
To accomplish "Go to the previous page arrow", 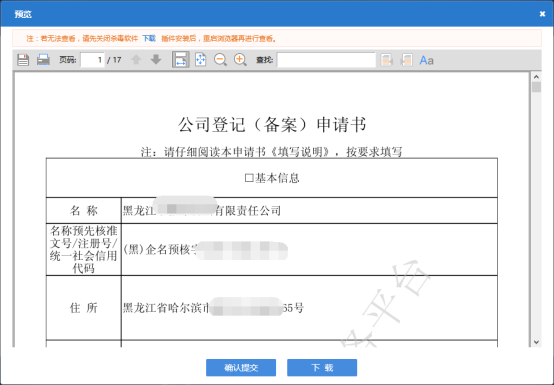I will click(136, 60).
